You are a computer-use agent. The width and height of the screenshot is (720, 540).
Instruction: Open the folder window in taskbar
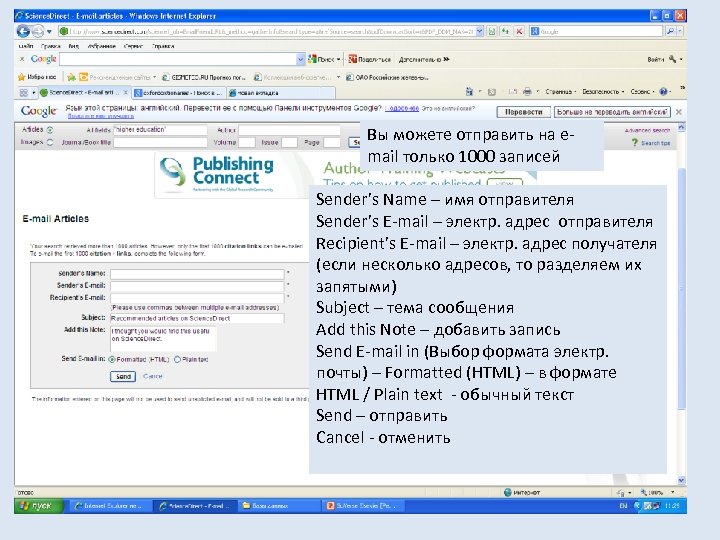click(278, 506)
